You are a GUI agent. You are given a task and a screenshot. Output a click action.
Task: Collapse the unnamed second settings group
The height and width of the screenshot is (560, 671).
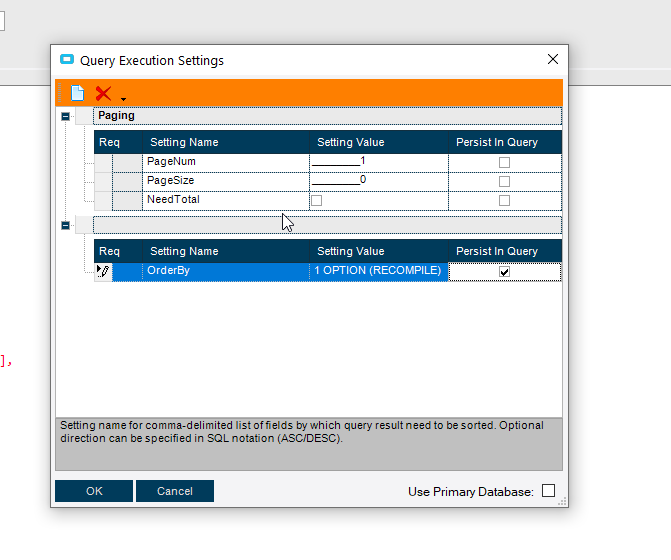pos(65,225)
